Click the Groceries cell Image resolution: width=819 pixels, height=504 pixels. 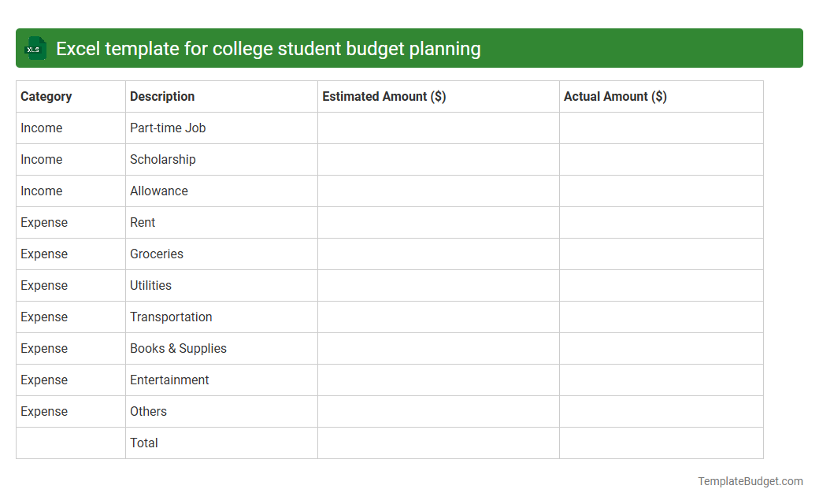(x=157, y=254)
